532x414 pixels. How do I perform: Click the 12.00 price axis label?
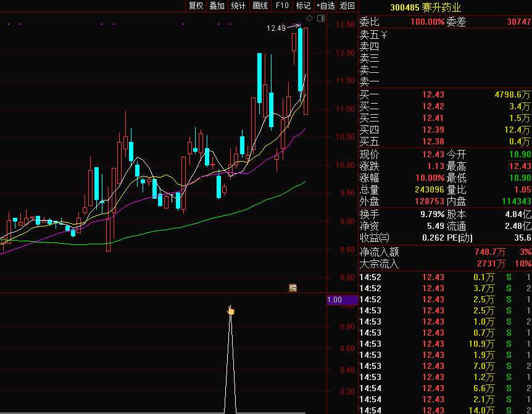coord(345,53)
